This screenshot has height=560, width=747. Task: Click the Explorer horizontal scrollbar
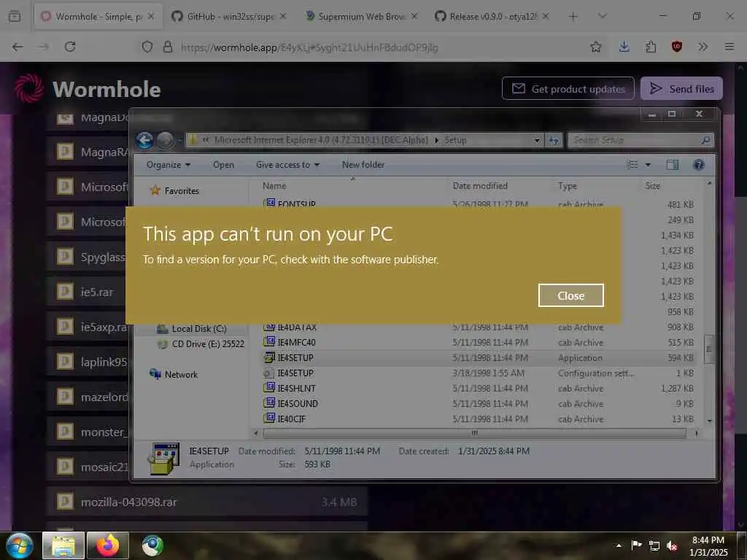(x=474, y=433)
